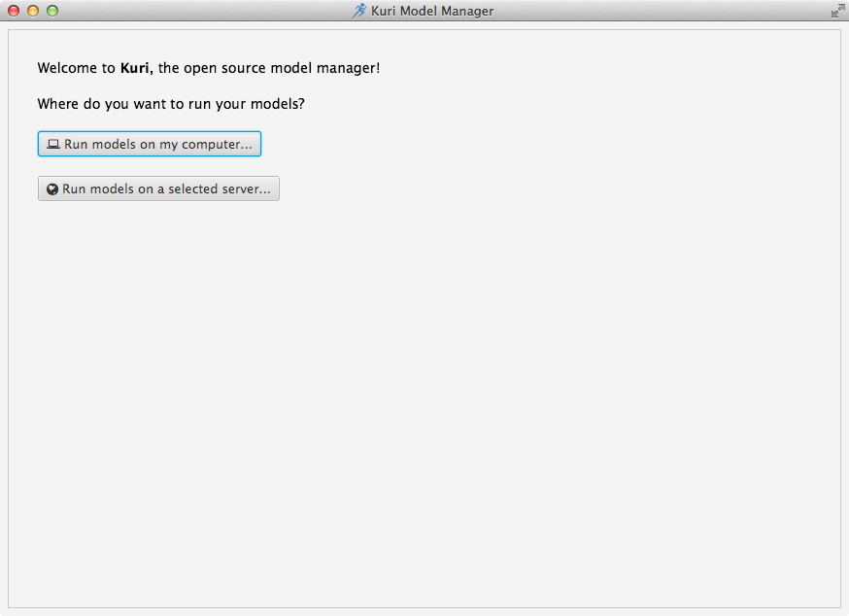The height and width of the screenshot is (616, 849).
Task: Enter full screen with the top-right arrows icon
Action: tap(837, 11)
